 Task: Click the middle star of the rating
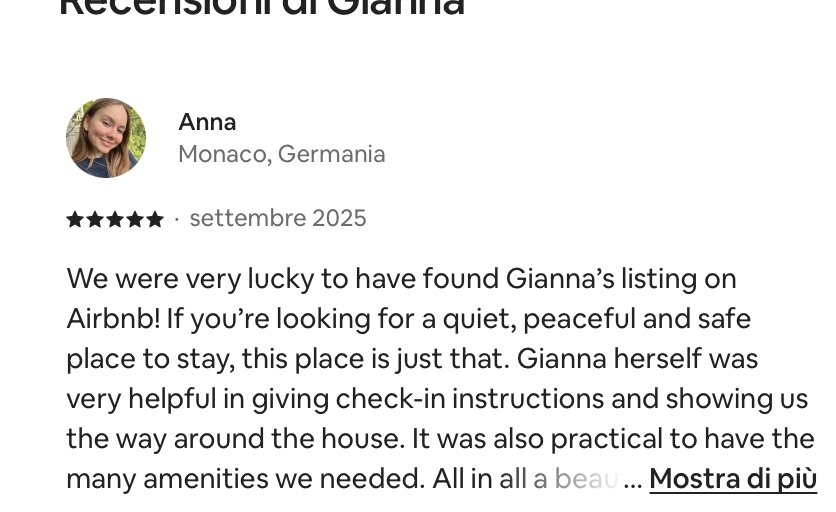[x=115, y=219]
